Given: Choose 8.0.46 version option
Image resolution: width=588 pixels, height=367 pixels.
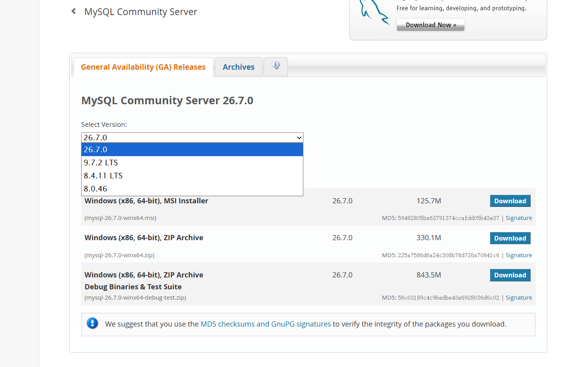Looking at the screenshot, I should [x=192, y=189].
